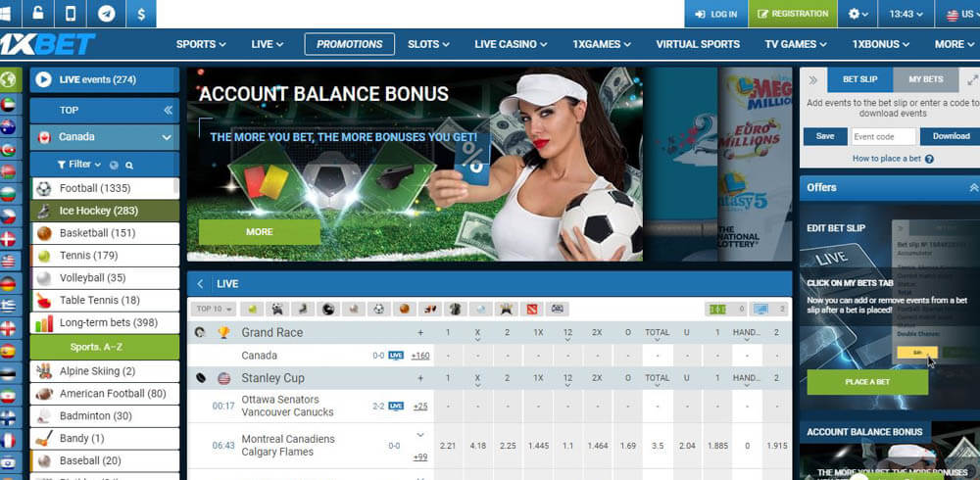The height and width of the screenshot is (480, 980).
Task: Open the mobile phone apps icon
Action: pos(71,14)
